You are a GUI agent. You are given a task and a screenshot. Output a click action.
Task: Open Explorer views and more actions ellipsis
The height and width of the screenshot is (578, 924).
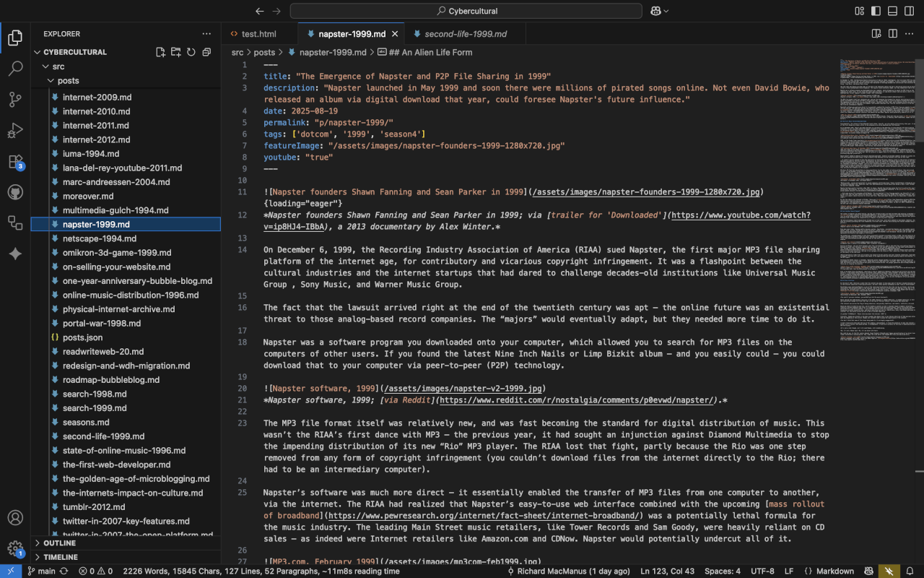pyautogui.click(x=206, y=34)
